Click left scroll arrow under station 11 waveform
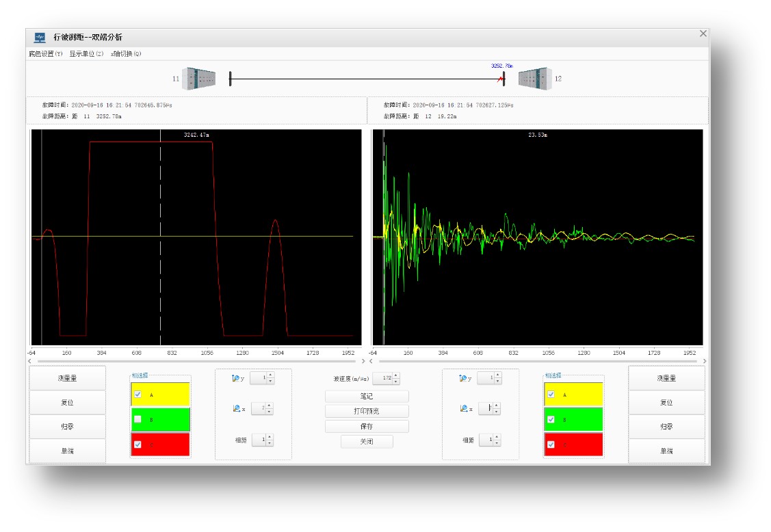This screenshot has width=771, height=532. coord(30,361)
